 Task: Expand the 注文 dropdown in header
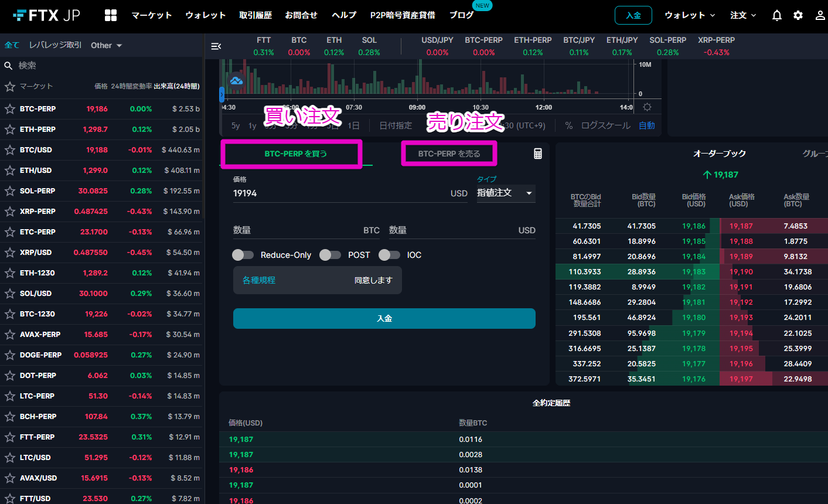pos(743,15)
